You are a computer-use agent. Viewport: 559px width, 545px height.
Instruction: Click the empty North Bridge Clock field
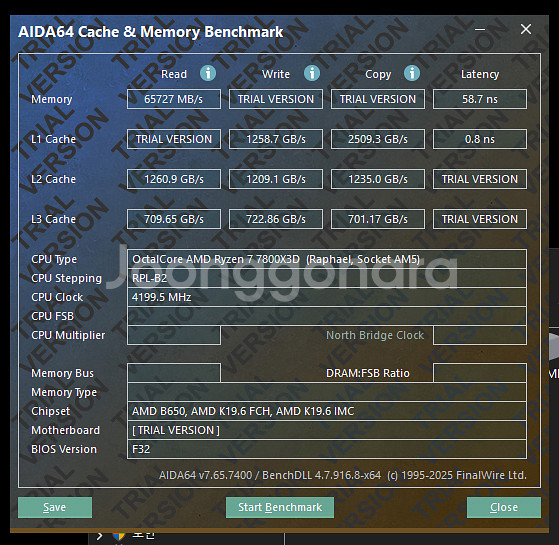click(x=480, y=335)
